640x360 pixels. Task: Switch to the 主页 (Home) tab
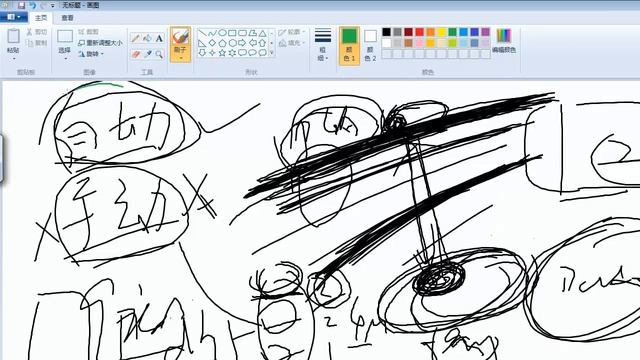pos(41,18)
